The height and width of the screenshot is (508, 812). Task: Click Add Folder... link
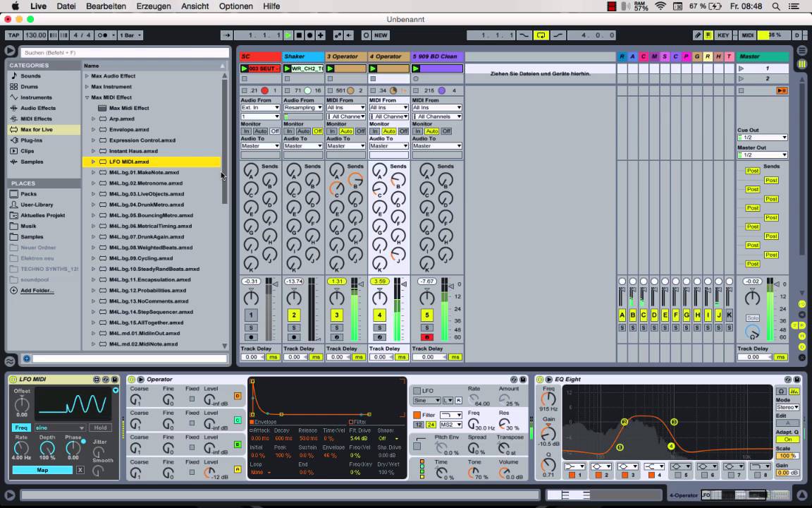point(37,290)
